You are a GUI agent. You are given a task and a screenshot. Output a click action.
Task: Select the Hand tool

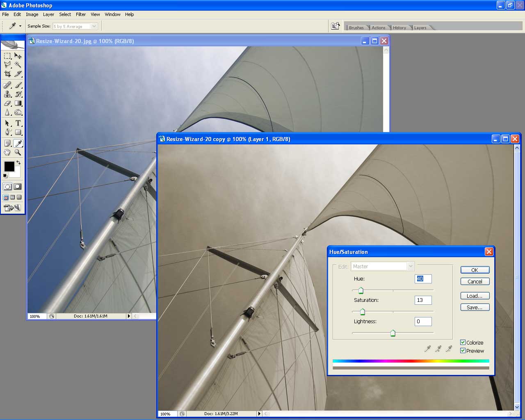[x=7, y=152]
